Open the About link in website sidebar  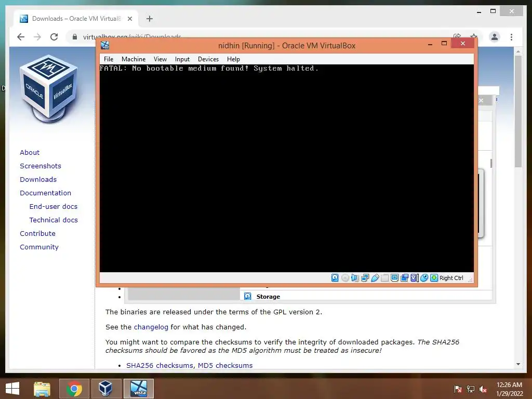tap(30, 152)
